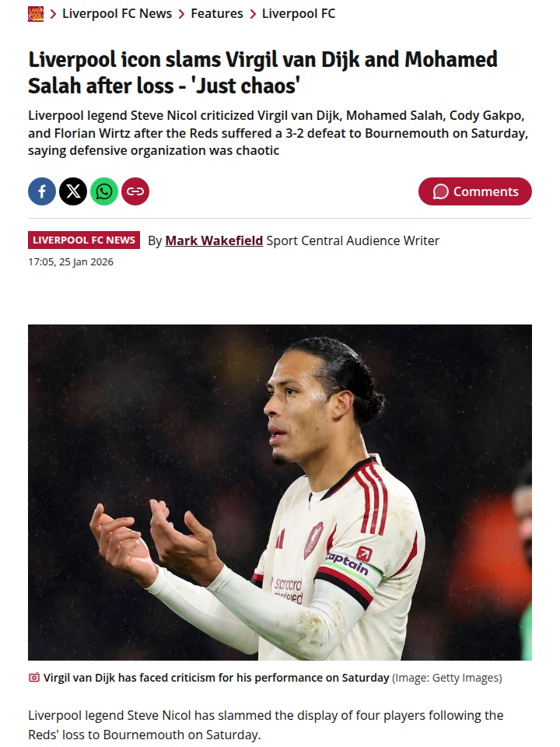Open the Features breadcrumb section
560x747 pixels.
[217, 13]
